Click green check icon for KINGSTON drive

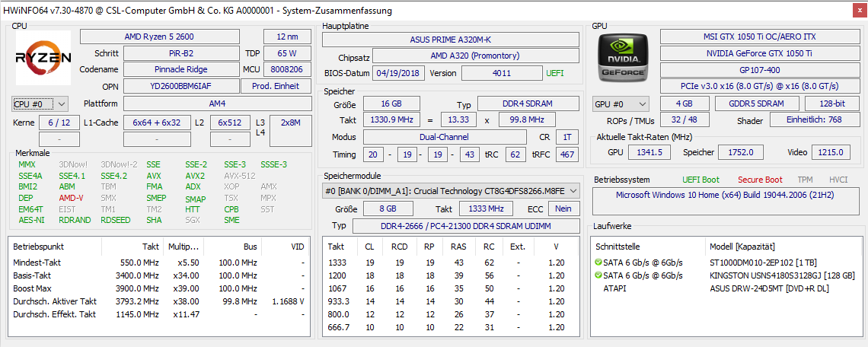tap(598, 275)
